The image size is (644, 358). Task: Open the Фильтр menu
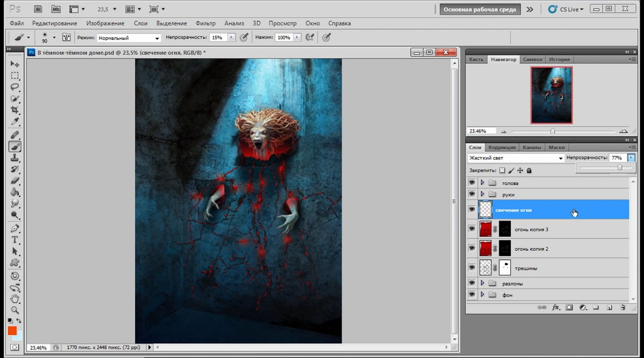coord(206,23)
